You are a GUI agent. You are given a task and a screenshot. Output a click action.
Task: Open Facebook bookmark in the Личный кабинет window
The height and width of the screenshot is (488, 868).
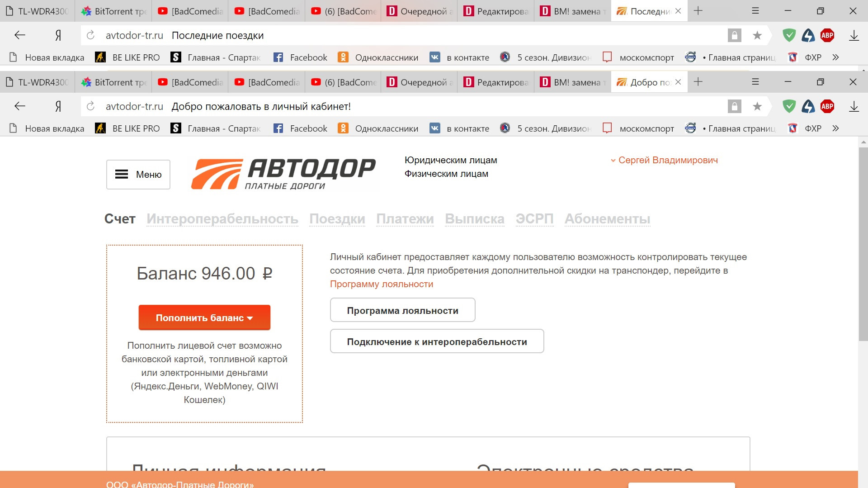tap(300, 128)
